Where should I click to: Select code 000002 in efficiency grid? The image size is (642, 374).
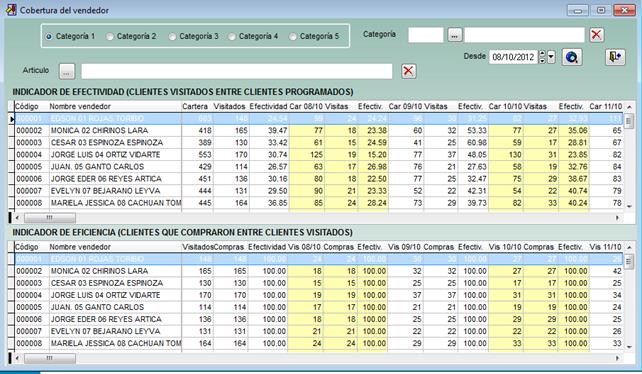pos(29,271)
